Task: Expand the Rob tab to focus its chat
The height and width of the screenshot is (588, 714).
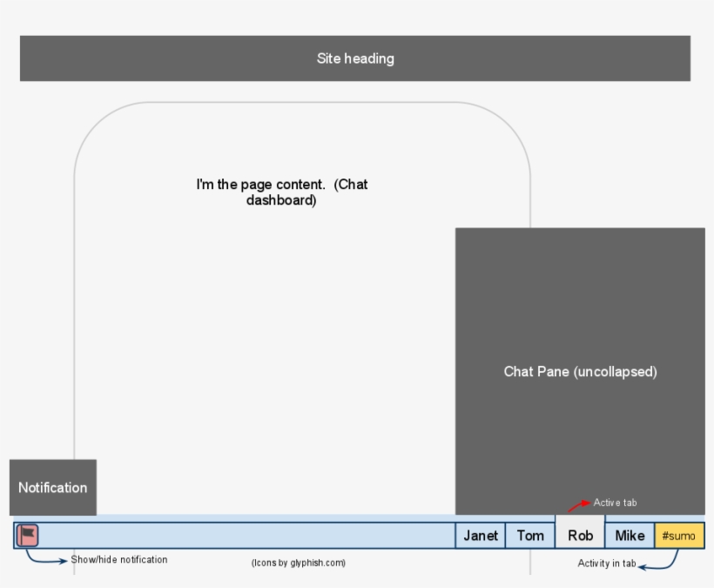Action: coord(579,534)
